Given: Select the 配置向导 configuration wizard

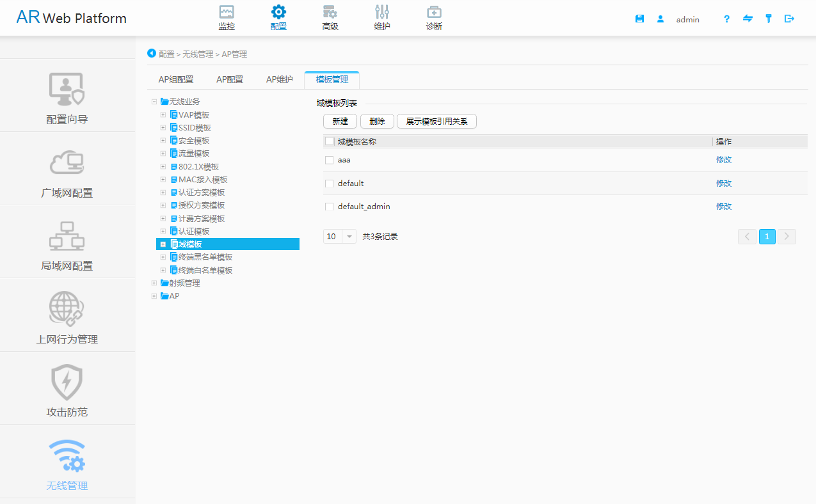Looking at the screenshot, I should point(67,97).
